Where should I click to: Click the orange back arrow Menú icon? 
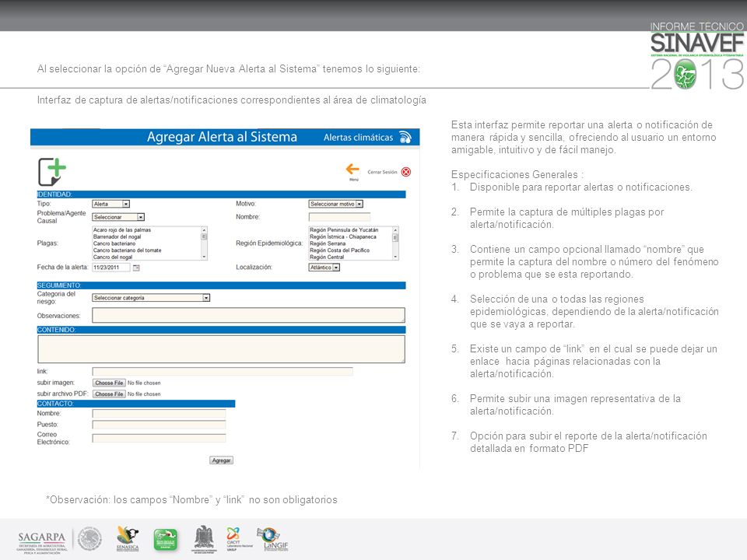click(x=352, y=169)
